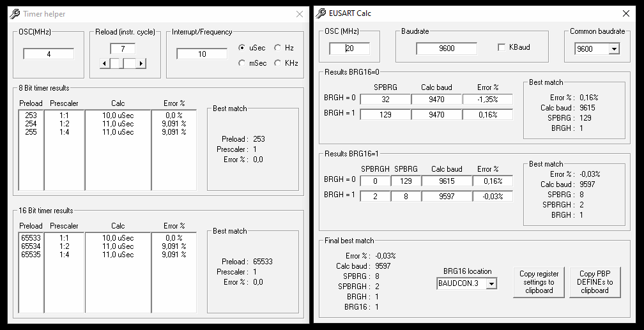Click the -1,35% error field
Screen dimensions: 644x330
click(x=487, y=100)
